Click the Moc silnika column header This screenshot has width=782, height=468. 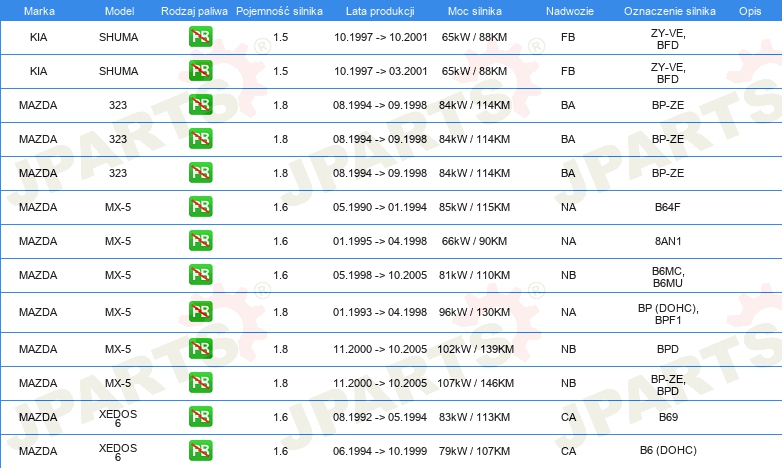(475, 11)
